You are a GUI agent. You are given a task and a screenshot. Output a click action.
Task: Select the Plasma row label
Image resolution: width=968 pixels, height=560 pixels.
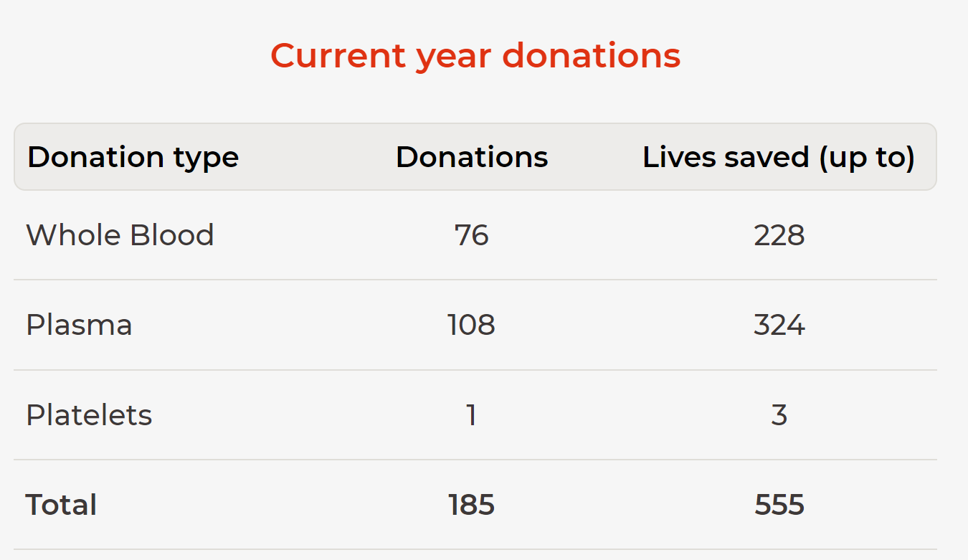coord(79,325)
